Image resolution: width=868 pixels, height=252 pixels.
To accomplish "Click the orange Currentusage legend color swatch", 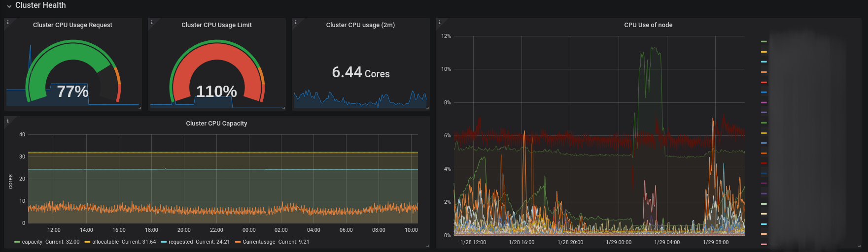I will point(238,242).
